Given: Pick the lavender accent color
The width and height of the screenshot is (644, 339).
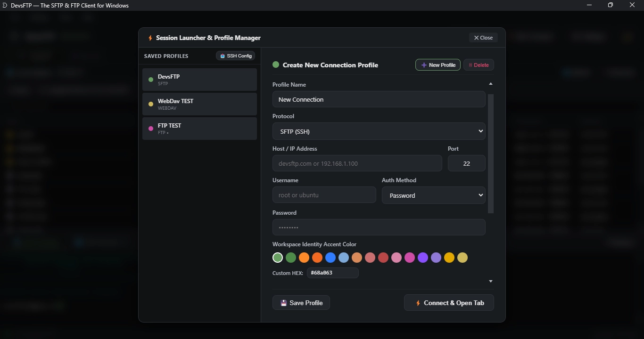Looking at the screenshot, I should (436, 258).
